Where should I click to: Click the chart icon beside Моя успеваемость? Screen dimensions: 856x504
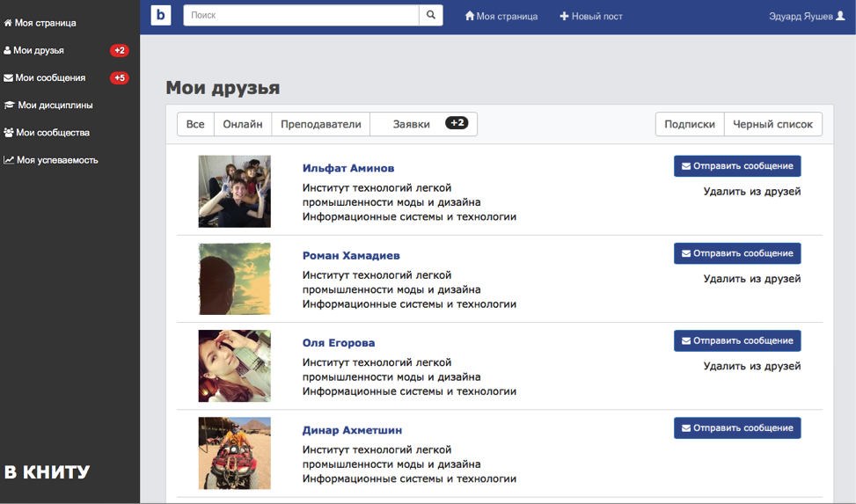coord(9,160)
